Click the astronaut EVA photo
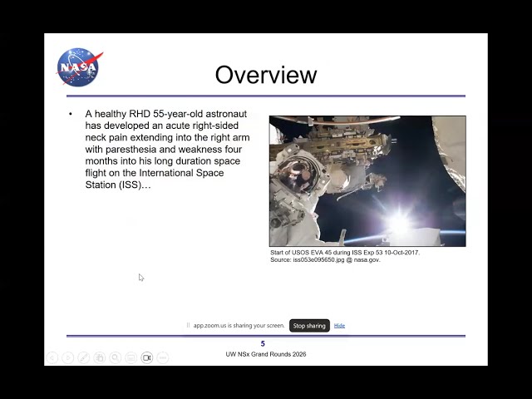The image size is (532, 399). pyautogui.click(x=367, y=181)
